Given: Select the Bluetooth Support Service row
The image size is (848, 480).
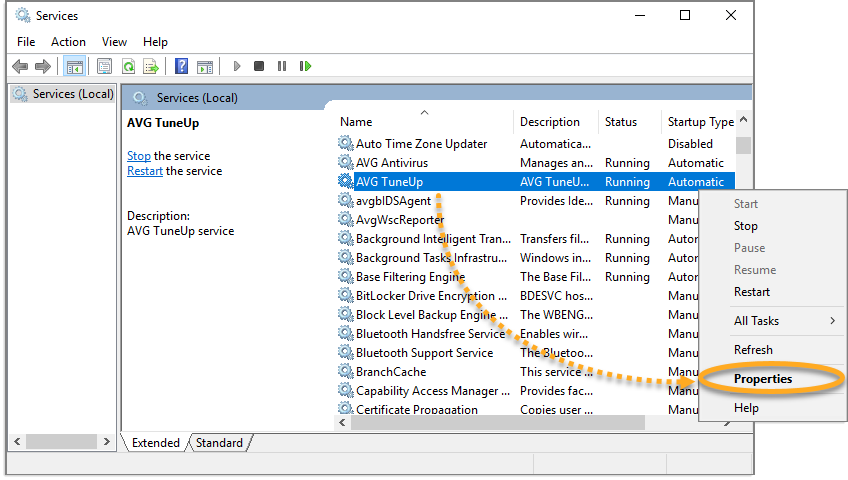Looking at the screenshot, I should coord(425,353).
